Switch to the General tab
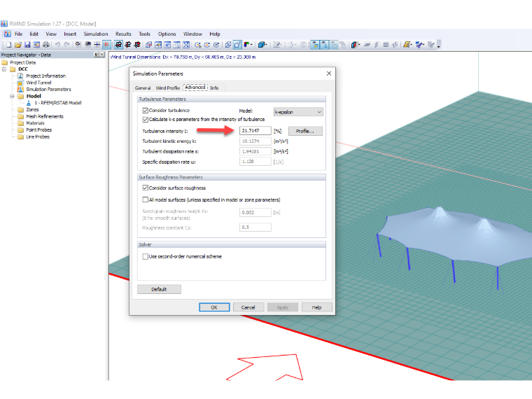The width and height of the screenshot is (532, 399). 143,88
